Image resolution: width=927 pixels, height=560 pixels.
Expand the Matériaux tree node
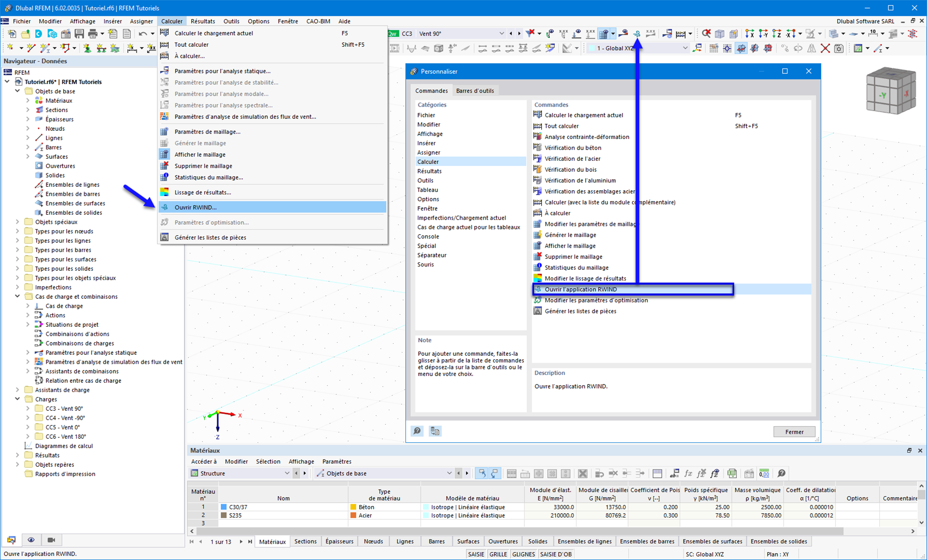[29, 100]
